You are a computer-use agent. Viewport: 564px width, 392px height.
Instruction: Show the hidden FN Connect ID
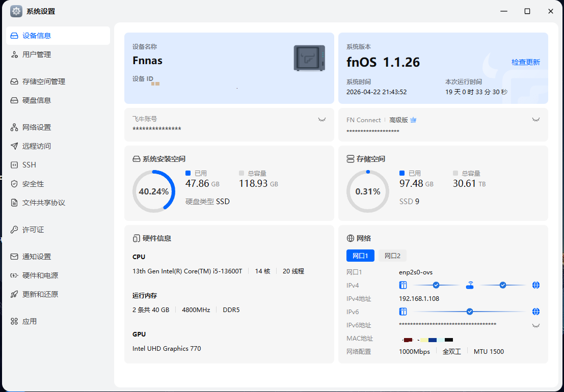tap(535, 119)
